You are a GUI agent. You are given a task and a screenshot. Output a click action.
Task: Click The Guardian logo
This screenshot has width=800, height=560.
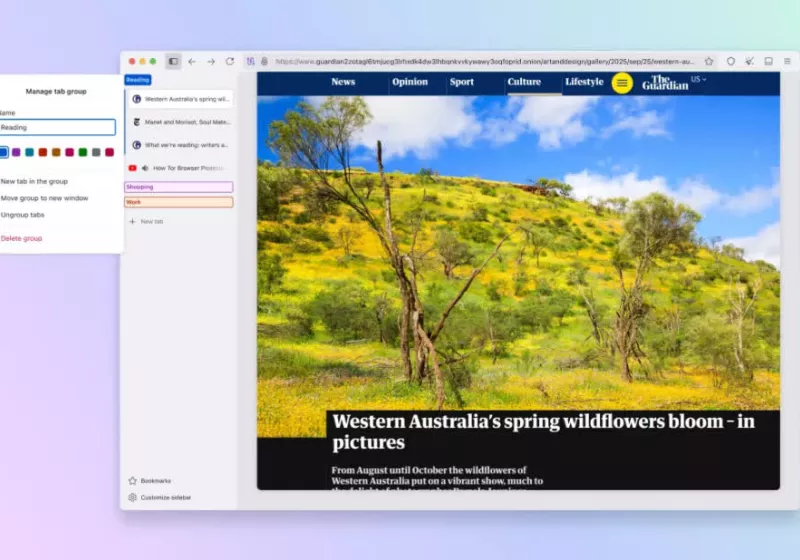[665, 83]
